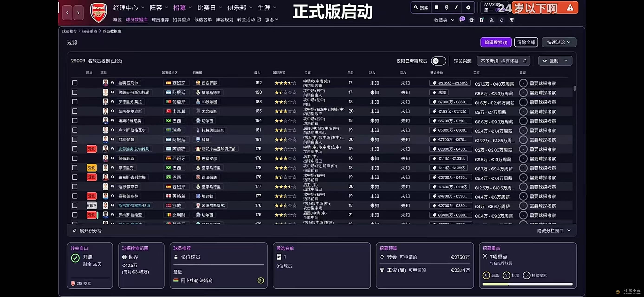Collapse panels with 隐藏分栏窗口 chevron
Screen dimensions: 644x297
click(569, 230)
